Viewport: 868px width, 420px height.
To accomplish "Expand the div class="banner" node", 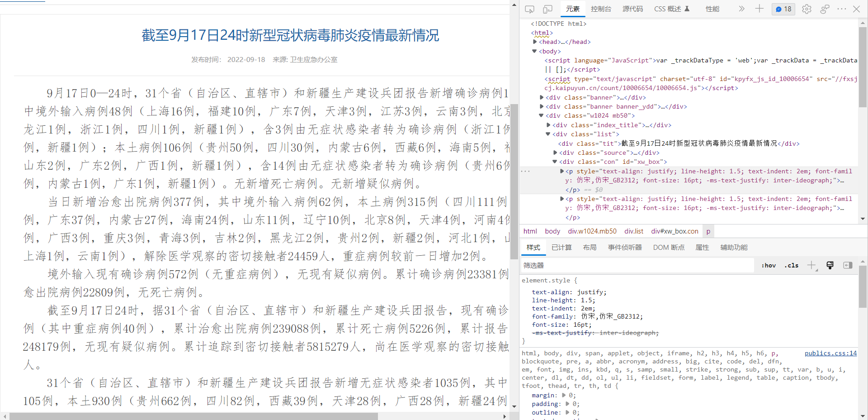I will [542, 97].
